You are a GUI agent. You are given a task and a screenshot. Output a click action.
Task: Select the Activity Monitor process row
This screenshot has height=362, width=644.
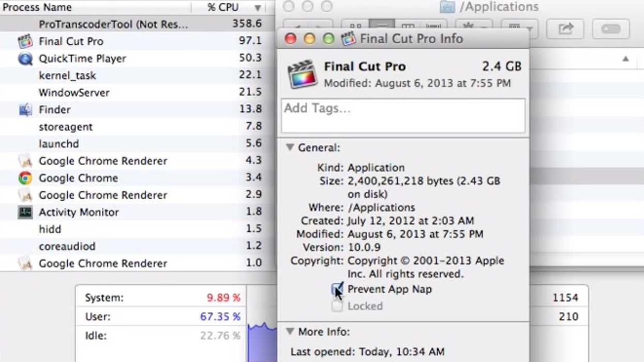tap(138, 212)
